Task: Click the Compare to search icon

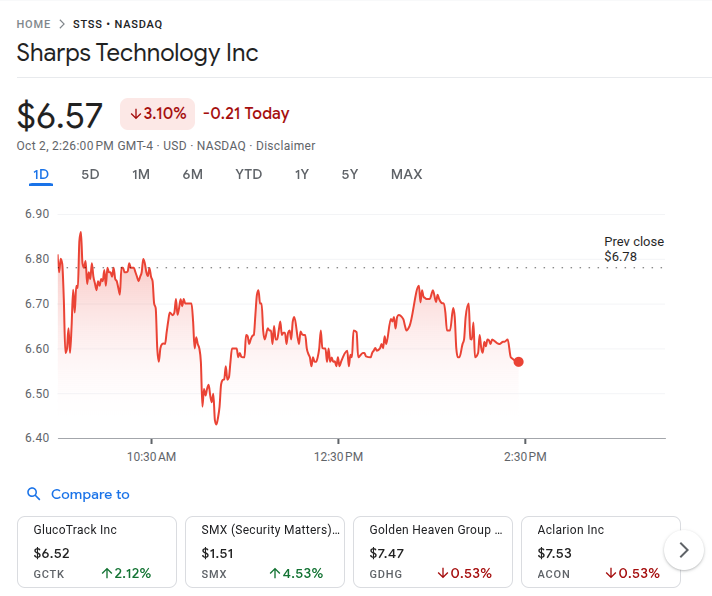Action: pyautogui.click(x=34, y=494)
